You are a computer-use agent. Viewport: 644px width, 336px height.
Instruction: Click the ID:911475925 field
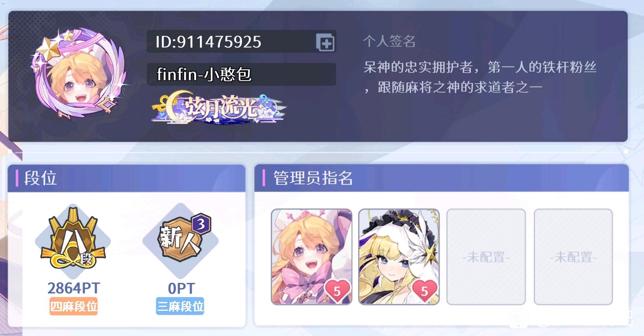(x=241, y=42)
